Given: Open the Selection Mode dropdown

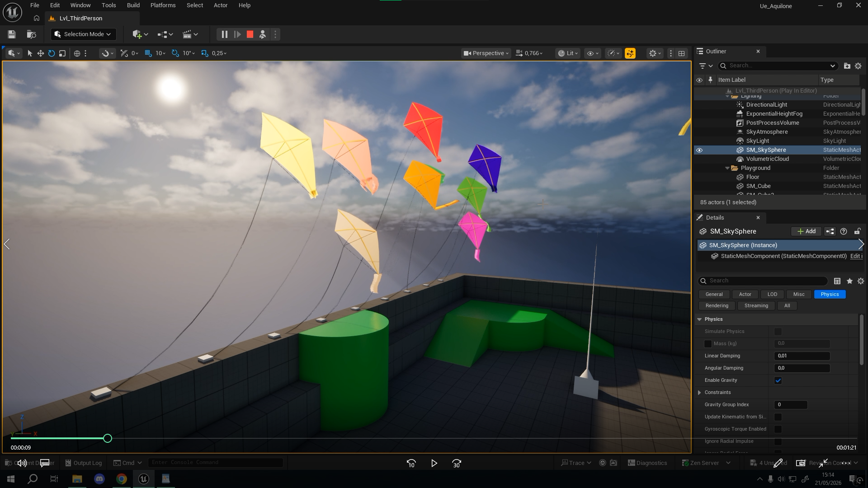Looking at the screenshot, I should click(83, 34).
